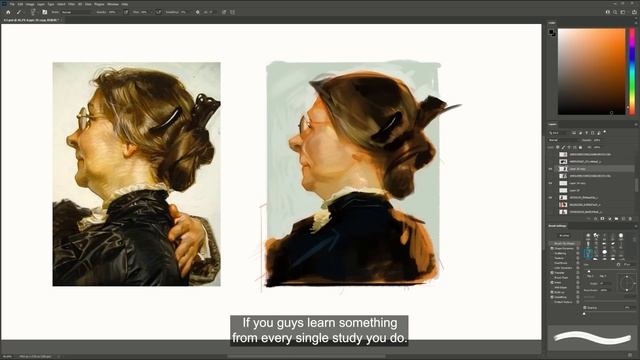Create a new layer icon
Image resolution: width=640 pixels, height=360 pixels.
tap(623, 219)
